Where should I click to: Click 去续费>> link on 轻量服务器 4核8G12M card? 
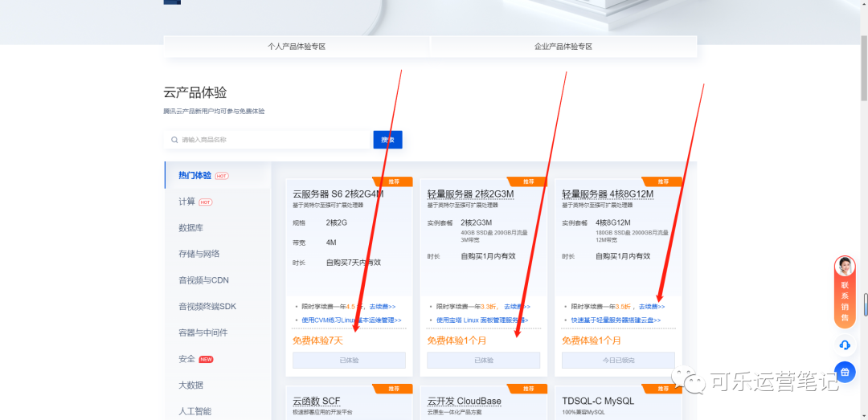click(652, 307)
